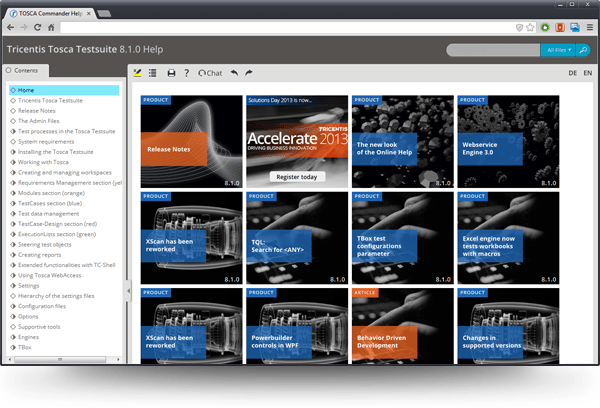Viewport: 600px width, 408px height.
Task: Open Creating reports entry
Action: coord(39,255)
